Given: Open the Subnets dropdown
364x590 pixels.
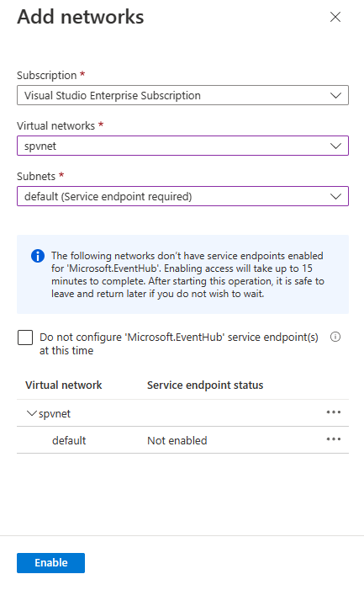Looking at the screenshot, I should click(182, 196).
